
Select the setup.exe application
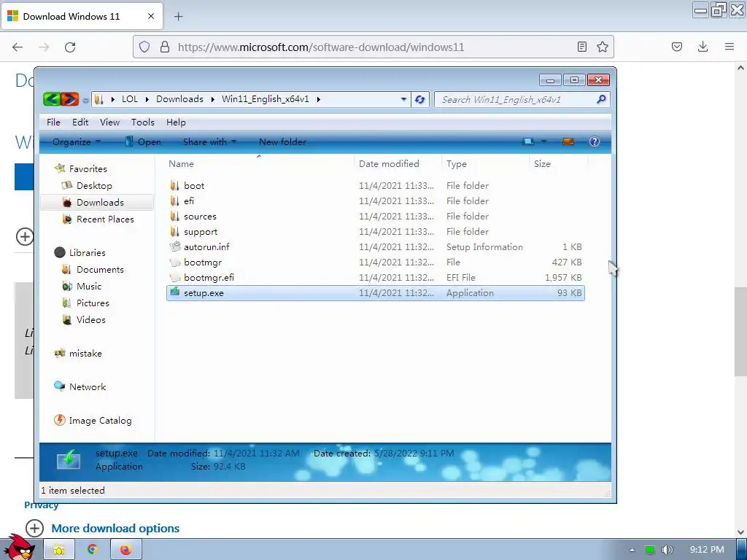(376, 293)
